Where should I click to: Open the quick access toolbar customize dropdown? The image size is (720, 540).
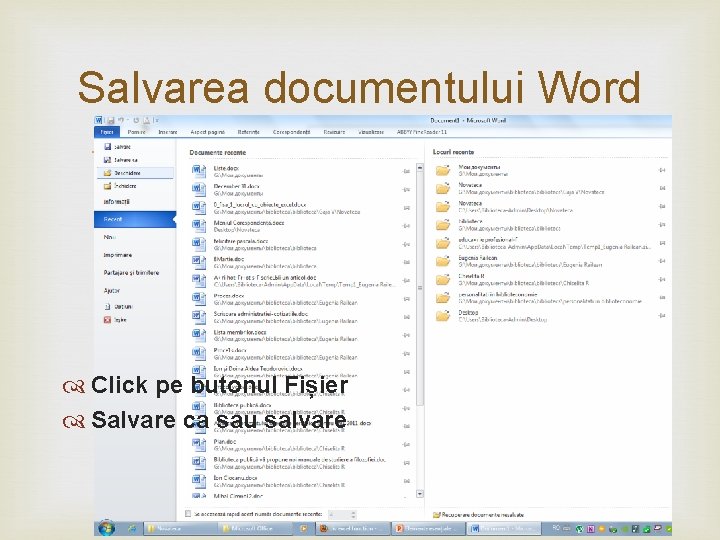click(x=156, y=120)
